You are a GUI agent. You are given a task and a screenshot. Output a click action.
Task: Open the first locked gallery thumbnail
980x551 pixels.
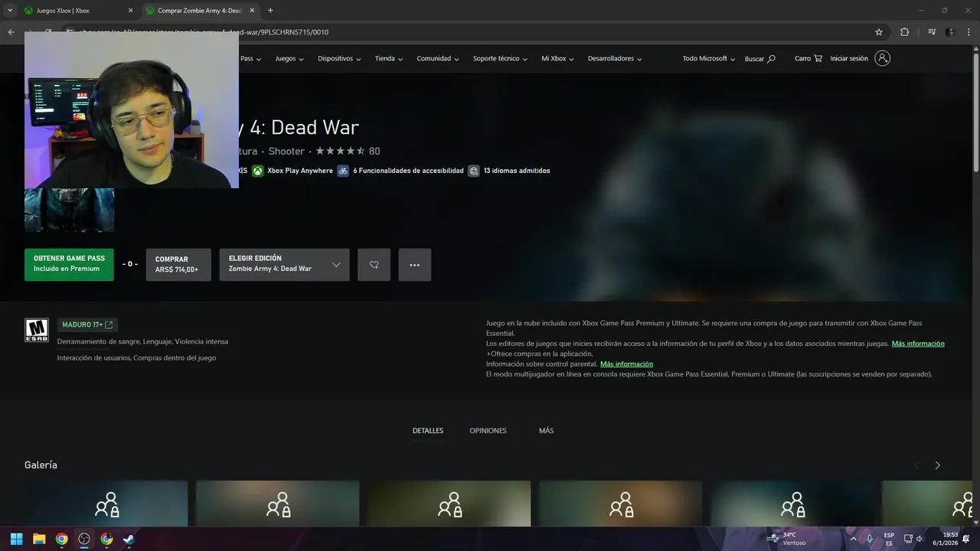(106, 504)
